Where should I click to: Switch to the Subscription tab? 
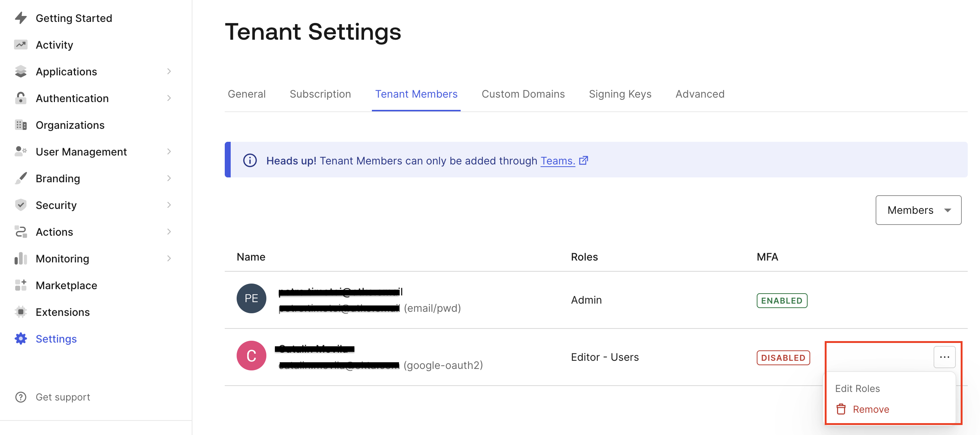320,94
